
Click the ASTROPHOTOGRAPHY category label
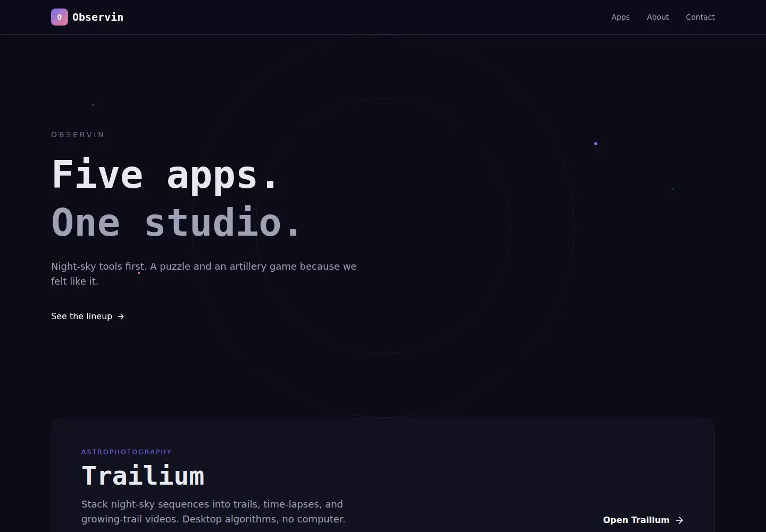click(x=127, y=452)
